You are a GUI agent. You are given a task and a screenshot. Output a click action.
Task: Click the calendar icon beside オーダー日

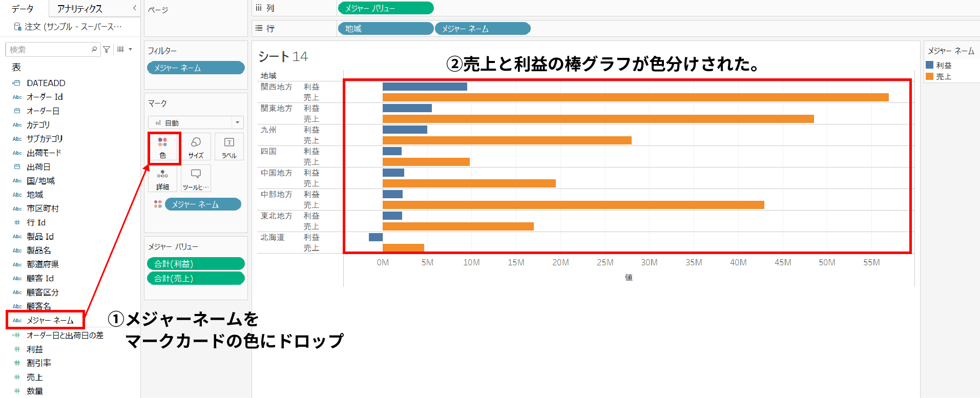pos(17,111)
